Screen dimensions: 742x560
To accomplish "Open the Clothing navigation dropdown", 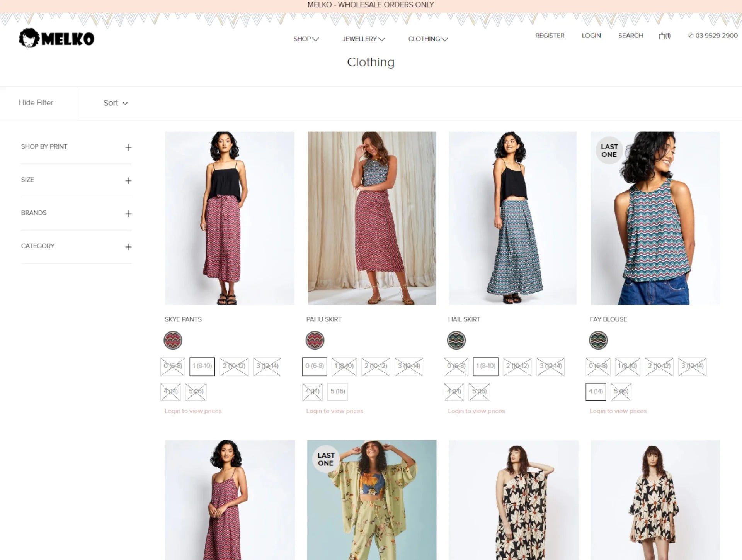I will (428, 39).
